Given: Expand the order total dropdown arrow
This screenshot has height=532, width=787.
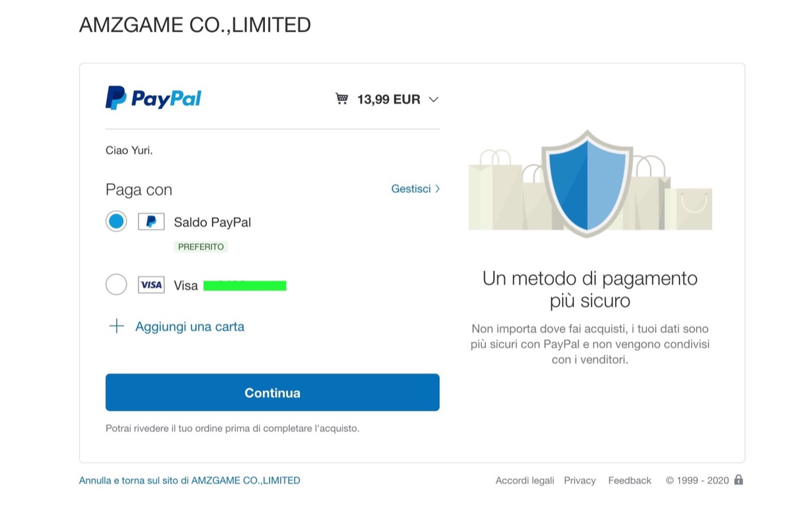Looking at the screenshot, I should (x=433, y=100).
